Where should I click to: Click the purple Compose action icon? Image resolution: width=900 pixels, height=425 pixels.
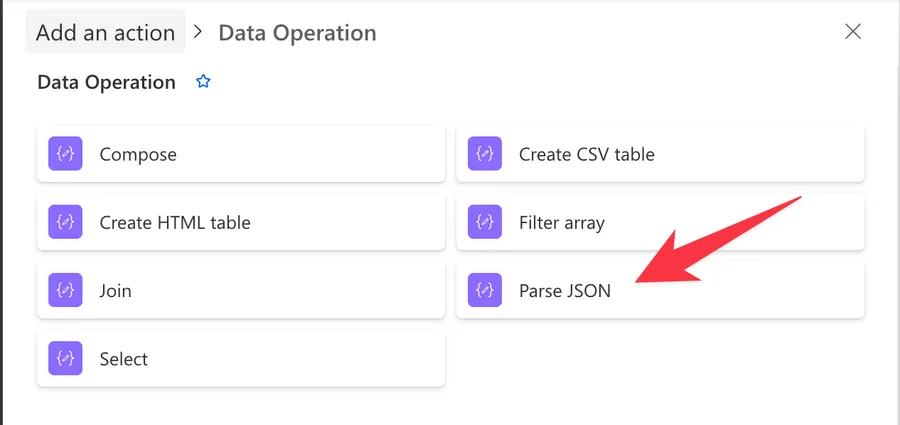pyautogui.click(x=65, y=154)
